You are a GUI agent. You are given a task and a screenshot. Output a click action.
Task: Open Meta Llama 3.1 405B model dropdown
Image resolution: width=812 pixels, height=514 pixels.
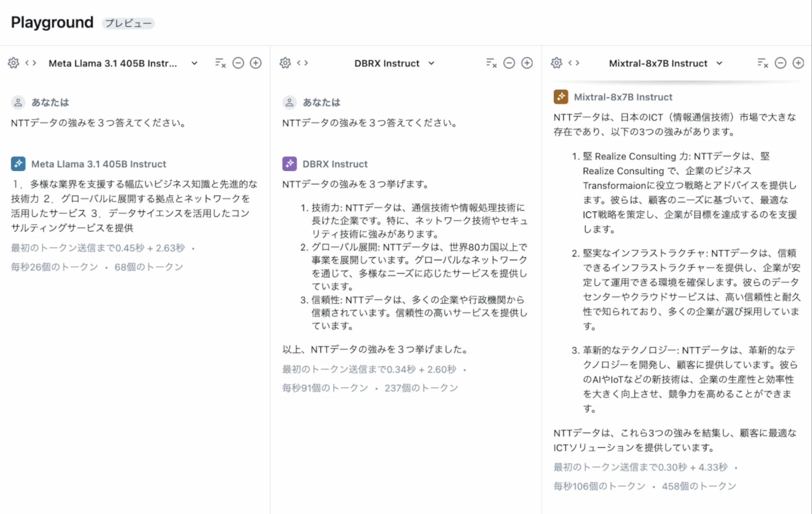123,63
